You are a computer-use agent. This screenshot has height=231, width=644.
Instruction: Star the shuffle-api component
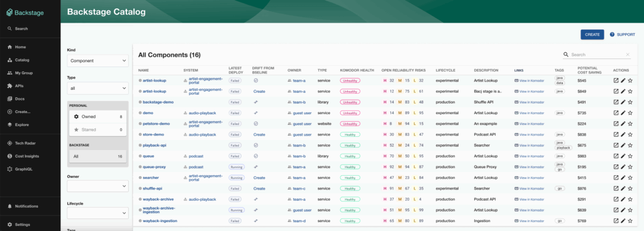tap(630, 188)
